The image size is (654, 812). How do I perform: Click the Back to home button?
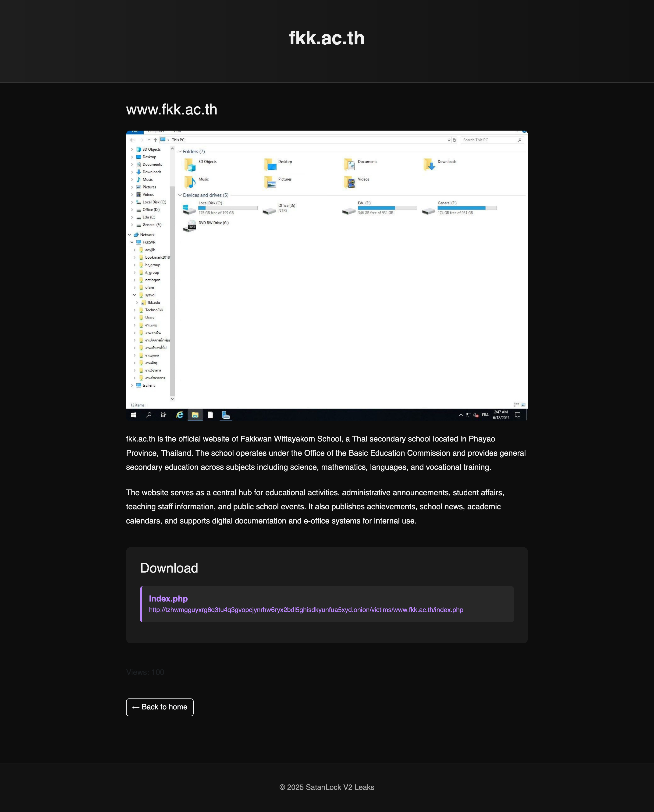point(160,707)
